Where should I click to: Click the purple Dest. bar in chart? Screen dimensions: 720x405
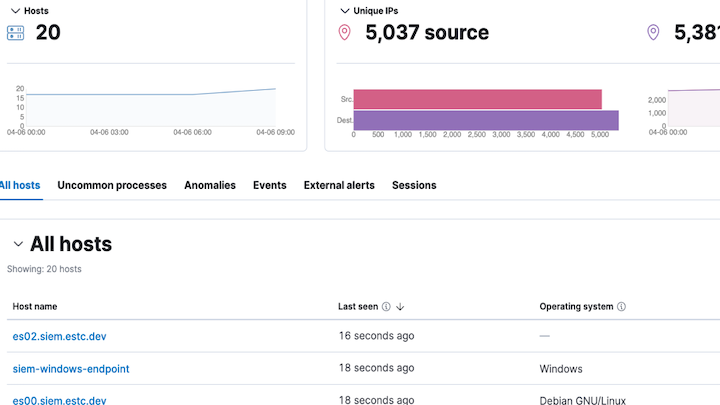[485, 120]
